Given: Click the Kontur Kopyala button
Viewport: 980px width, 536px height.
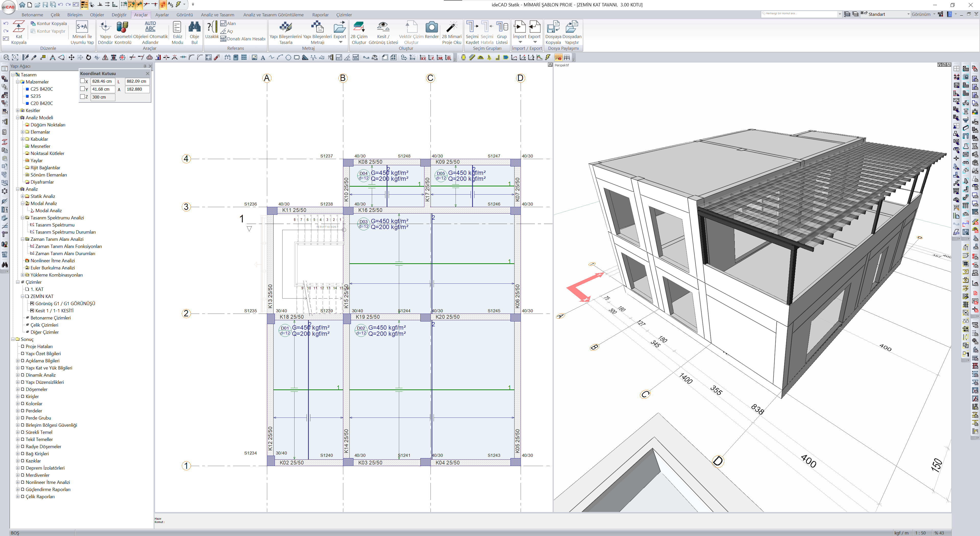Looking at the screenshot, I should pyautogui.click(x=49, y=23).
